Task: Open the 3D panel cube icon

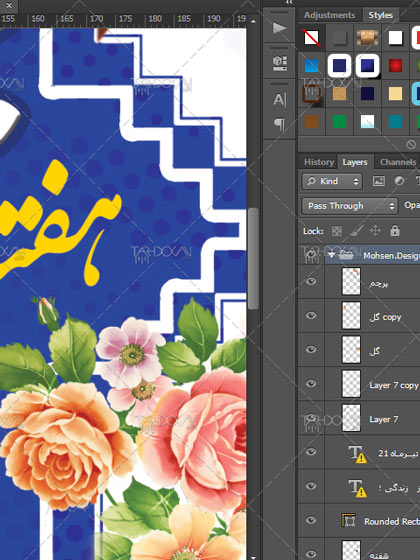Action: click(x=280, y=63)
